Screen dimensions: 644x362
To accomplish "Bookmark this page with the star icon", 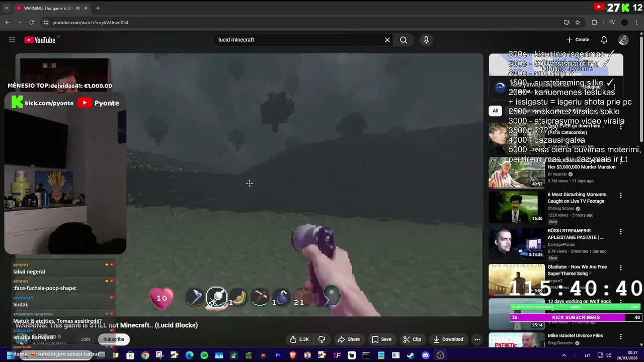I will 578,22.
